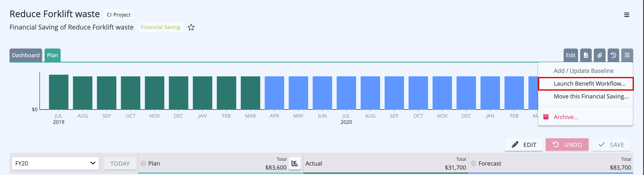Select the Plan tab
644x175 pixels.
(52, 55)
